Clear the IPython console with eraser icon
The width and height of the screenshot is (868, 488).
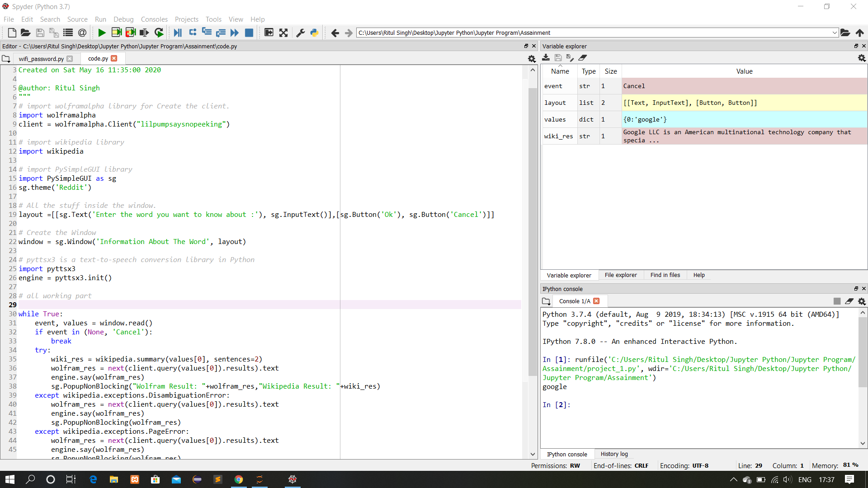[849, 301]
